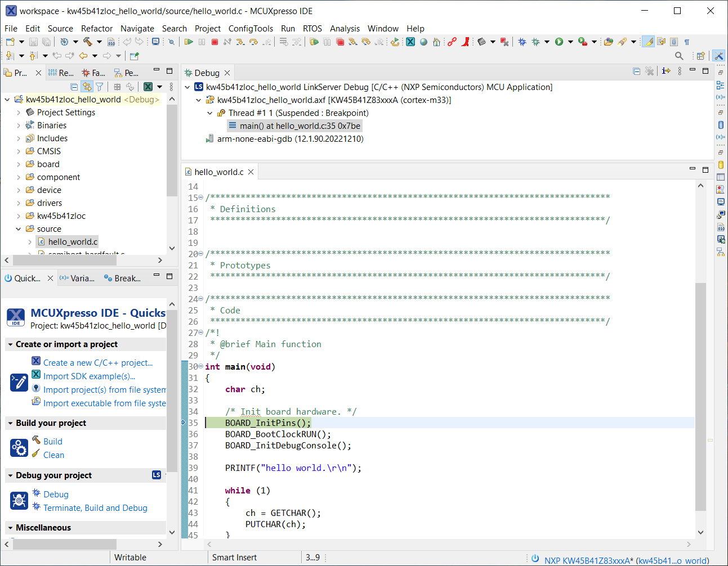Toggle Link with Editor in Project Explorer
The image size is (728, 566).
[87, 87]
